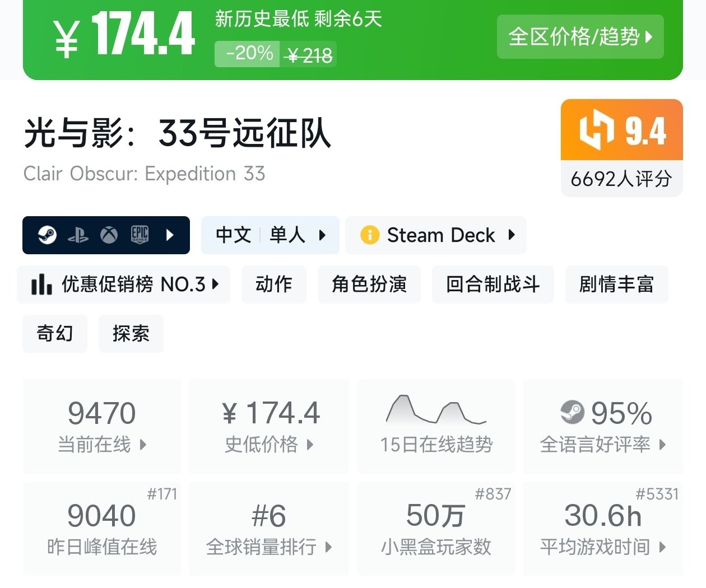This screenshot has height=588, width=706.
Task: Click the Epic Games platform icon
Action: coord(140,235)
